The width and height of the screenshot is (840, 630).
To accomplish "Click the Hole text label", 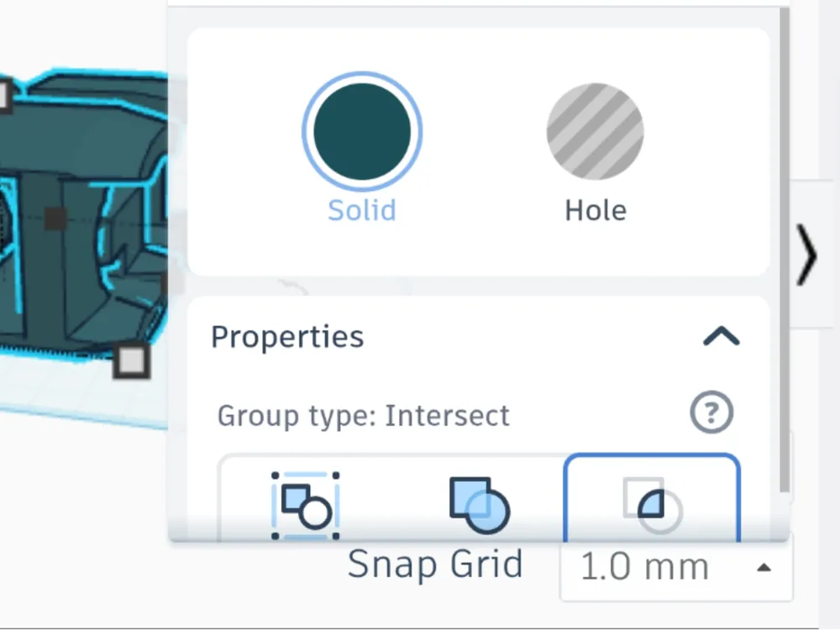I will [x=596, y=211].
